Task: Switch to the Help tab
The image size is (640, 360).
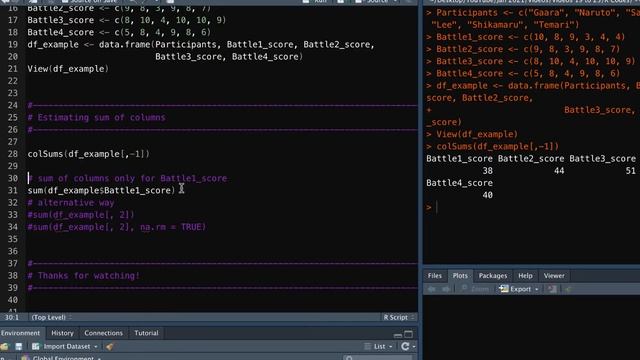Action: (525, 276)
